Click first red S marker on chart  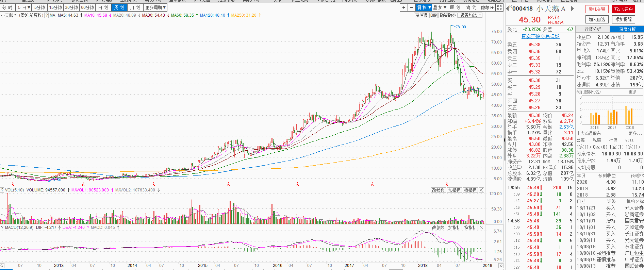click(13, 184)
